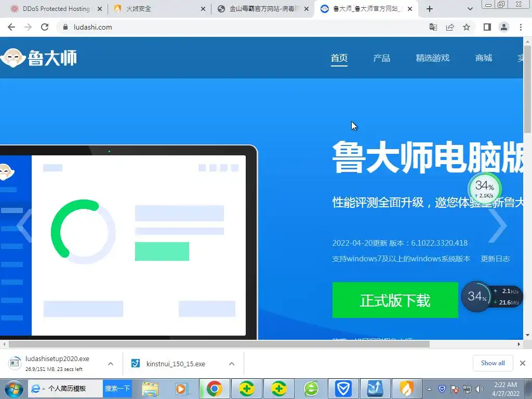Open the Chrome three-dot menu

(521, 27)
